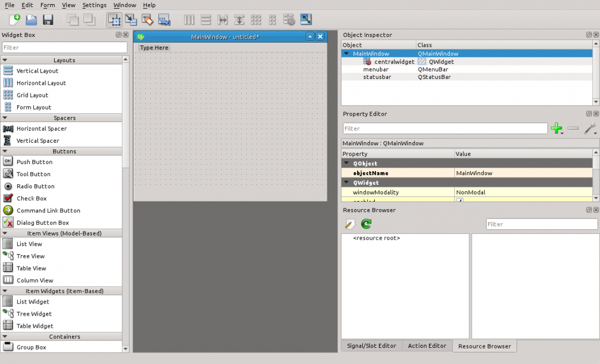Click the Save form toolbar icon

coord(48,20)
